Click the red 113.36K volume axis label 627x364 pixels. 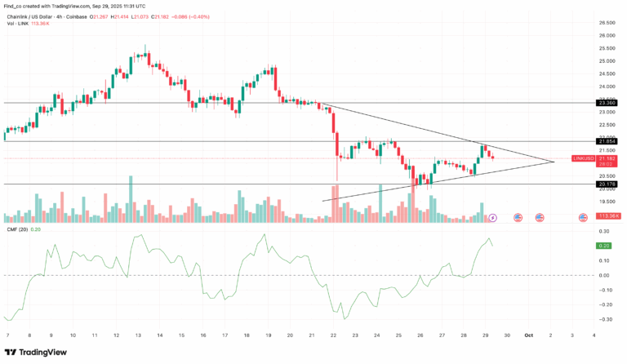tap(607, 217)
